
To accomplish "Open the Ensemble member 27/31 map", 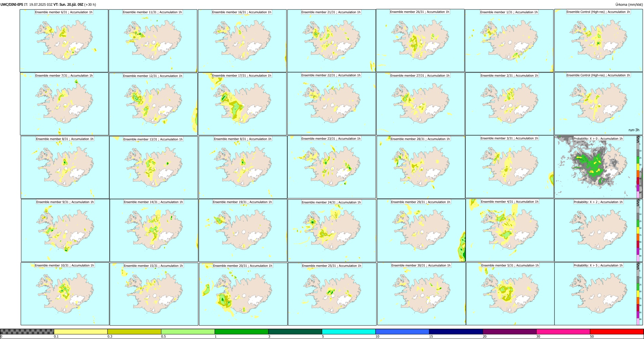I will pyautogui.click(x=421, y=104).
